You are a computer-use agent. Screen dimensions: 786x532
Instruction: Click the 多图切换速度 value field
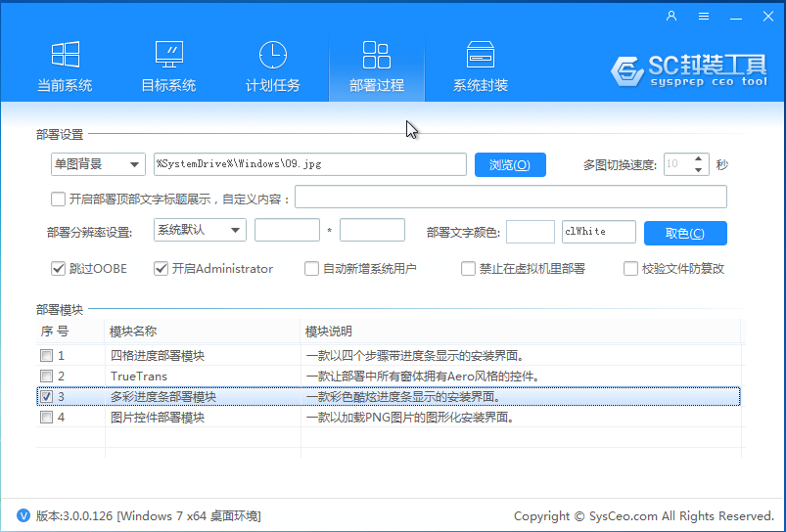(678, 164)
